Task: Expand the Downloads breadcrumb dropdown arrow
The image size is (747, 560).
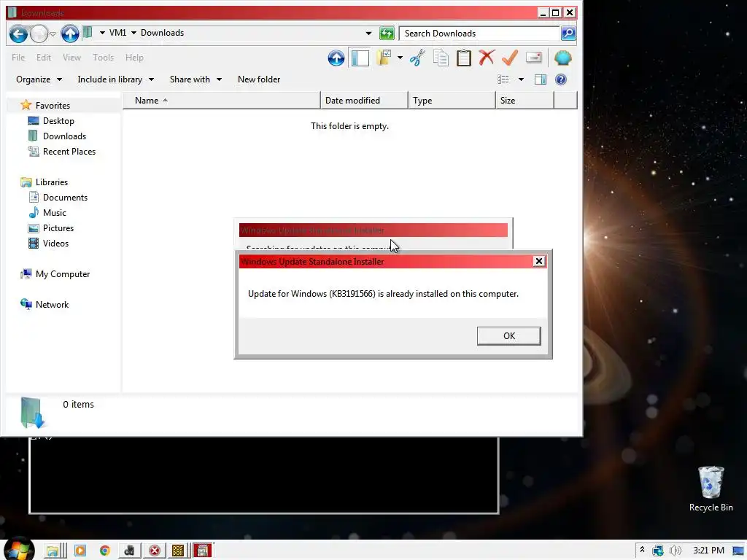Action: [x=134, y=33]
